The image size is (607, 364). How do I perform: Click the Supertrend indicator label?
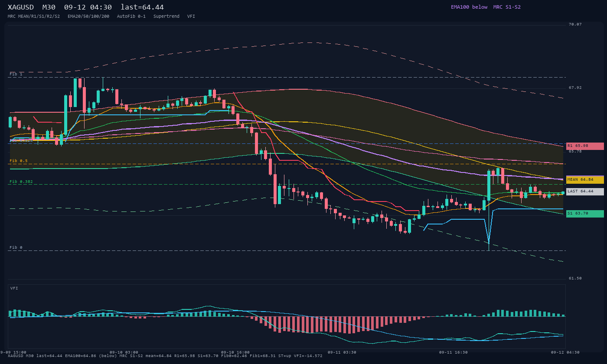coord(166,16)
